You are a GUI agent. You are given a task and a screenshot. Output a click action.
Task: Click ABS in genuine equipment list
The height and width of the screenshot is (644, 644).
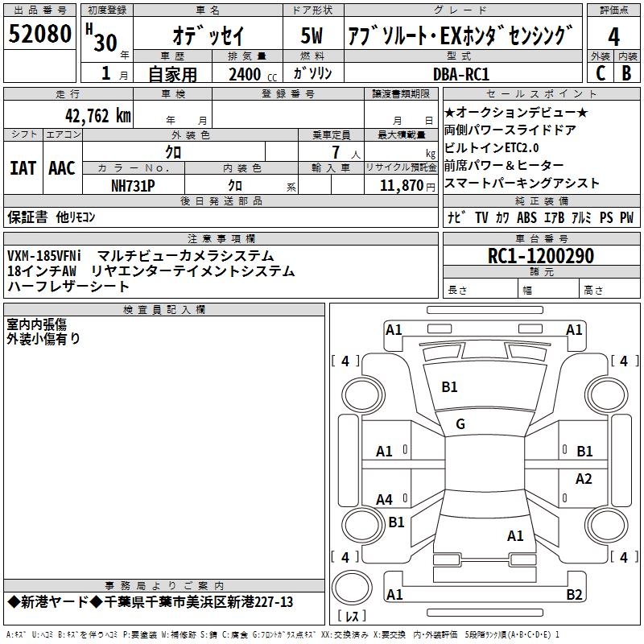526,217
